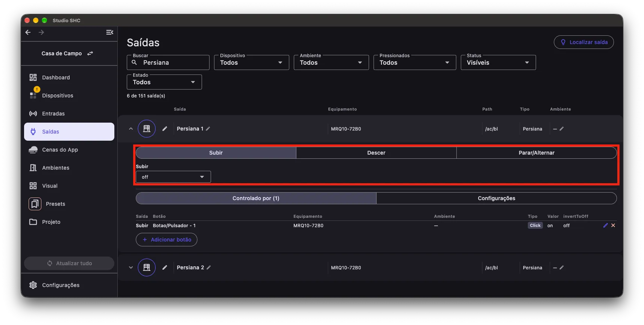Edit the Botao/Pulsador - 1 row with the blue pencil
Image resolution: width=644 pixels, height=325 pixels.
(x=605, y=225)
